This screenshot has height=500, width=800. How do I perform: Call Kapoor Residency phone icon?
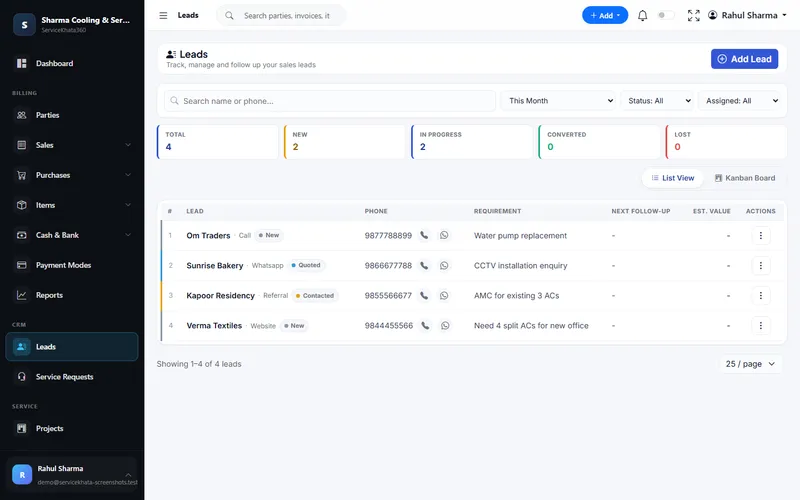[424, 295]
